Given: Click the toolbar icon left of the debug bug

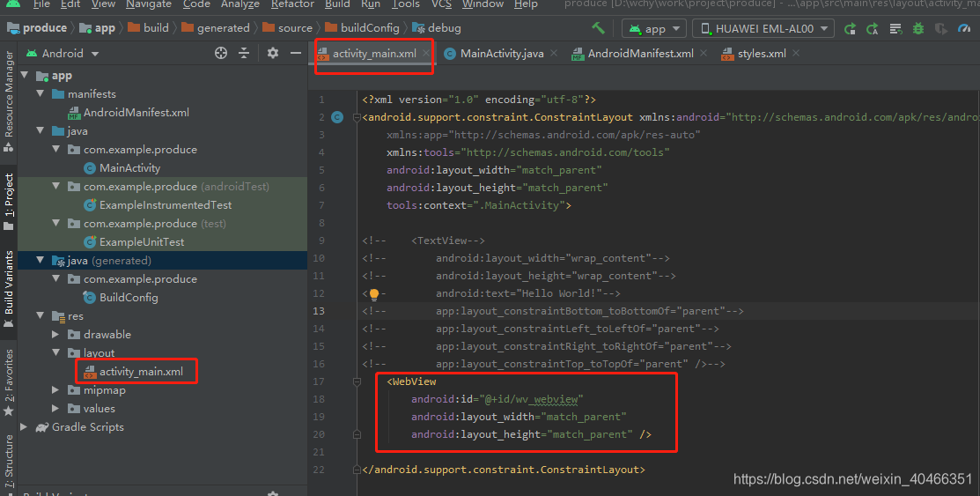Looking at the screenshot, I should click(895, 29).
